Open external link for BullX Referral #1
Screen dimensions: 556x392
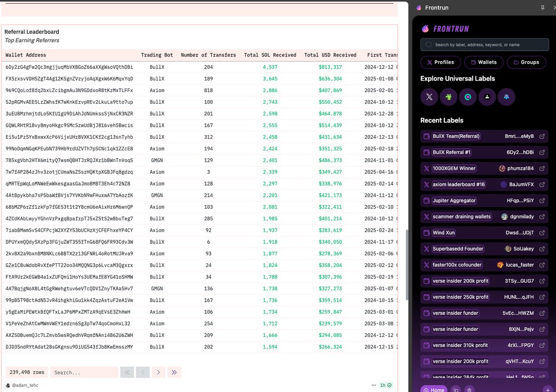542,152
